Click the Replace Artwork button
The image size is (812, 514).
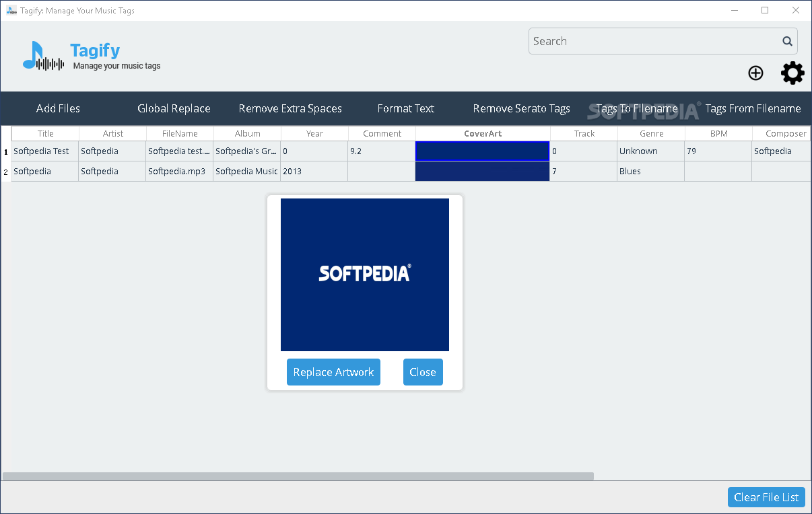click(x=333, y=372)
